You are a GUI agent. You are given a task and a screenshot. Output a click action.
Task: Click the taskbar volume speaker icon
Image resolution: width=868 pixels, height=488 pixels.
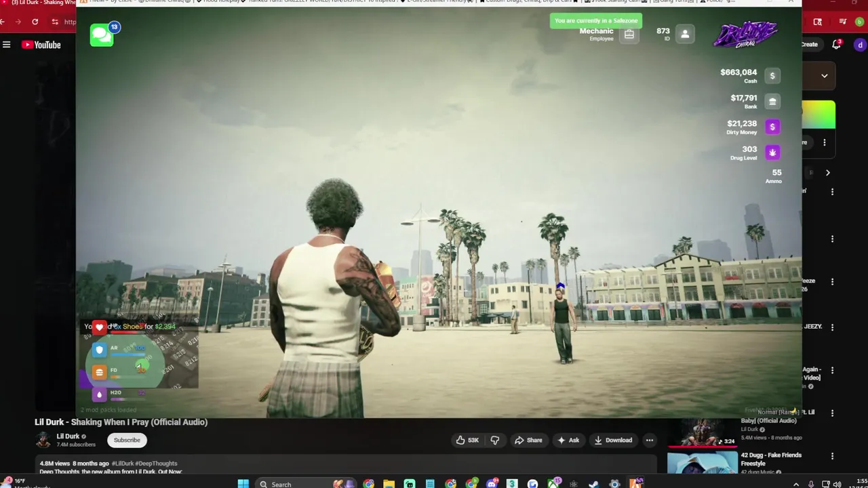coord(837,484)
